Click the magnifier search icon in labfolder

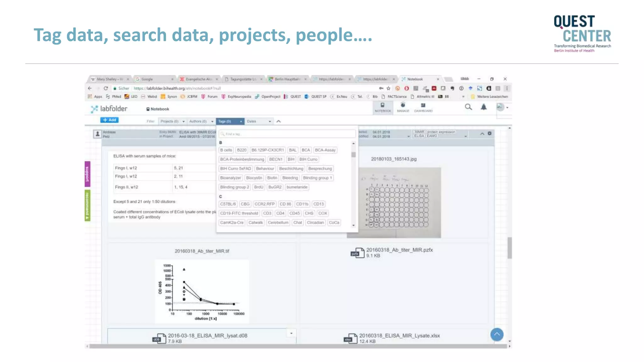(468, 107)
